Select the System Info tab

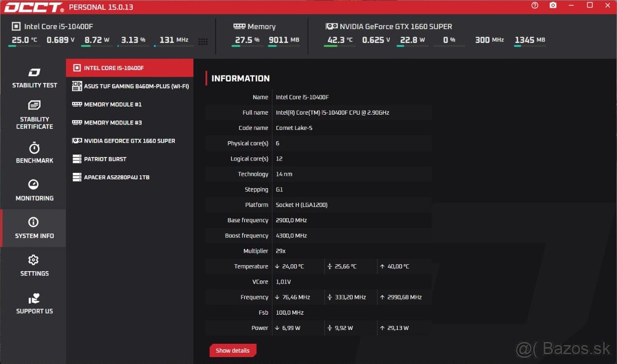coord(34,228)
